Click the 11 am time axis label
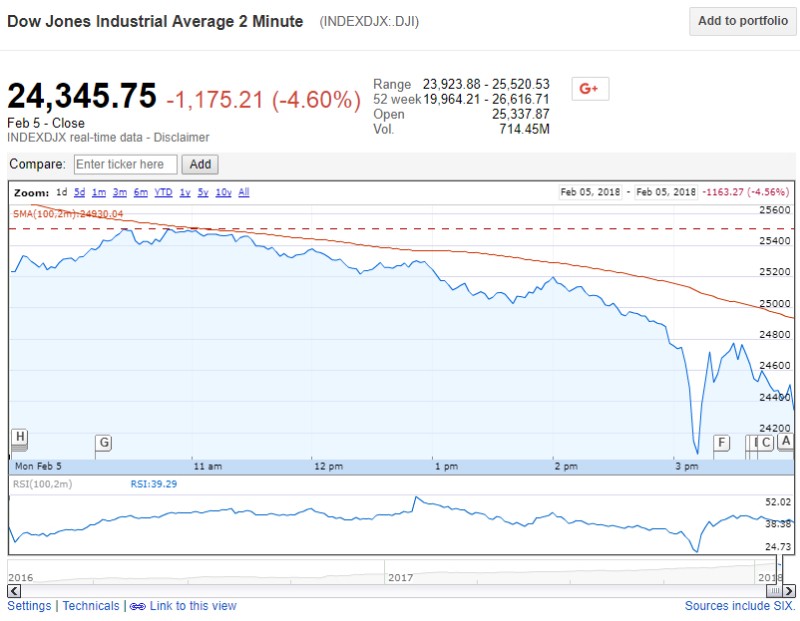 (x=208, y=466)
